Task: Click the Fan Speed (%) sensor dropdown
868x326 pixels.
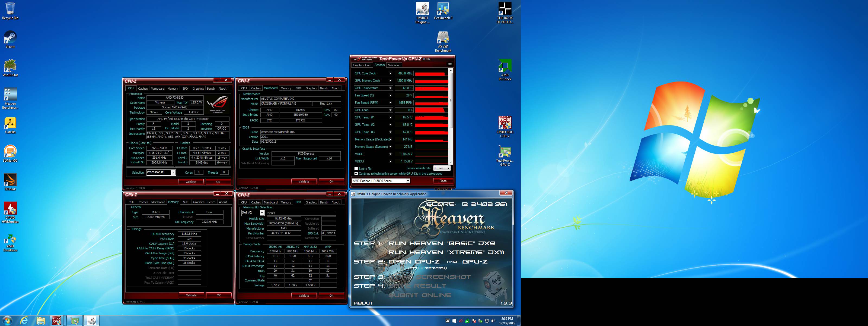Action: (390, 96)
